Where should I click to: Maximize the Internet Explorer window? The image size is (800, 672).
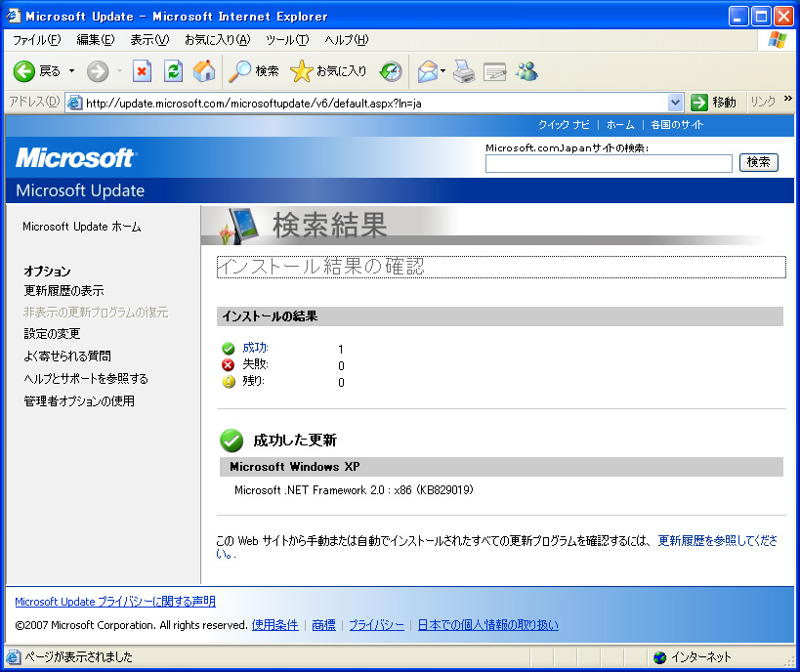[x=761, y=17]
